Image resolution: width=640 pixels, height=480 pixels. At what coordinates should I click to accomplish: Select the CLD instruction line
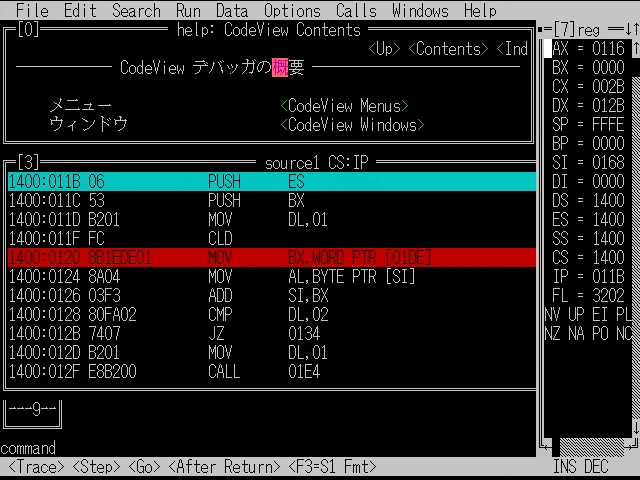(272, 238)
